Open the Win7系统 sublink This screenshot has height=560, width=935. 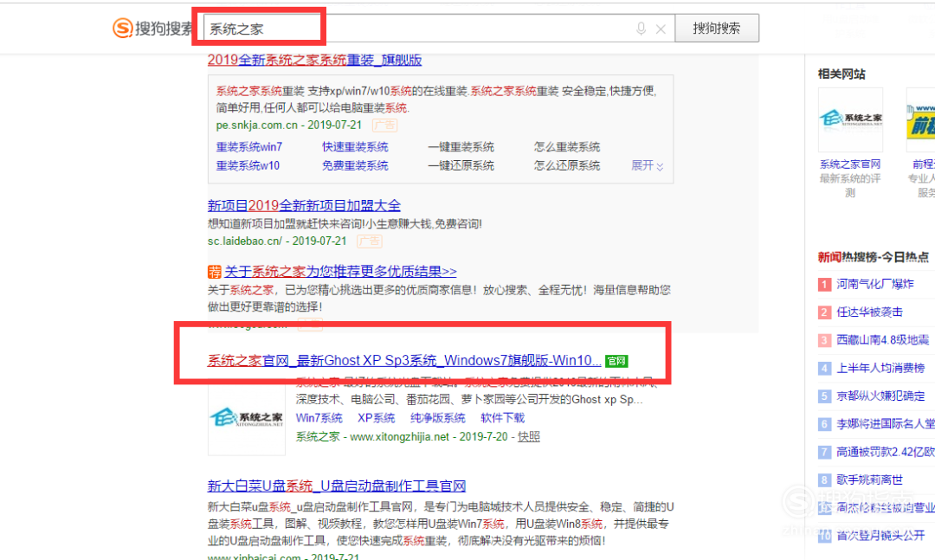pyautogui.click(x=319, y=418)
